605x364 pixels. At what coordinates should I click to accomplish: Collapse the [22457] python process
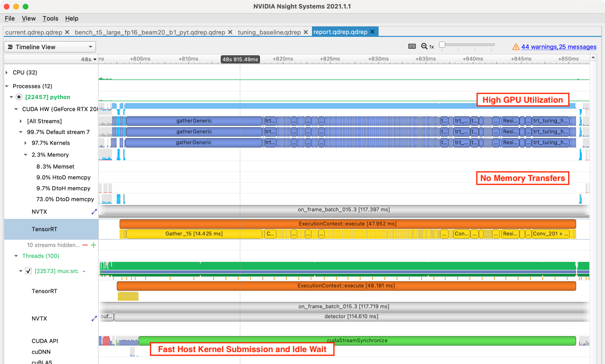(x=11, y=97)
